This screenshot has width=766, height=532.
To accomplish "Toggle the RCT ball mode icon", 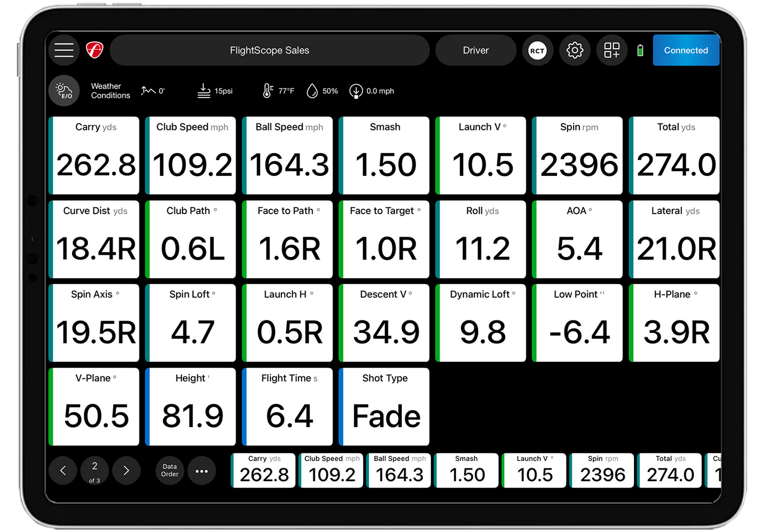I will pyautogui.click(x=537, y=51).
